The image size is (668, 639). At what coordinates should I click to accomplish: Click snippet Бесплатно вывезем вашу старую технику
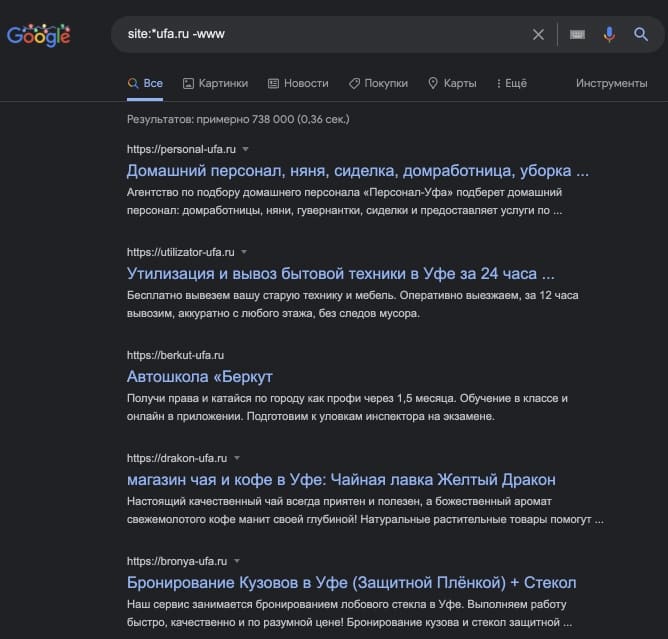(x=352, y=305)
